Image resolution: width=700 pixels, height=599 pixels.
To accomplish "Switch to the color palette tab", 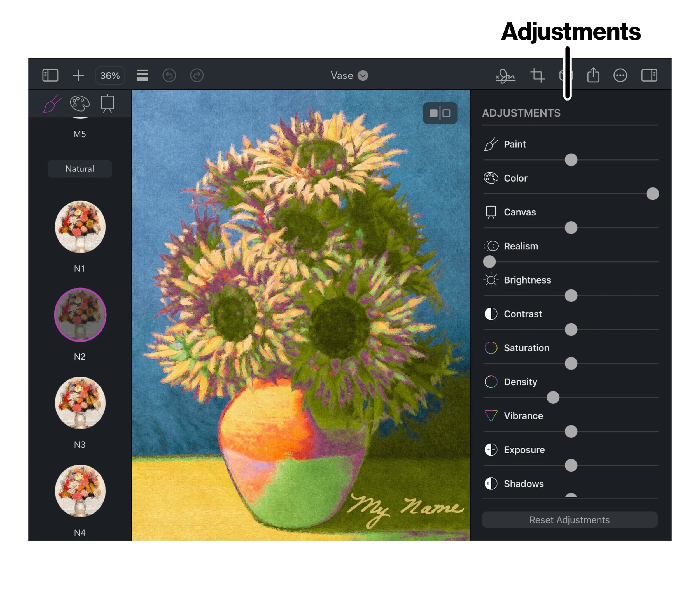I will [80, 103].
